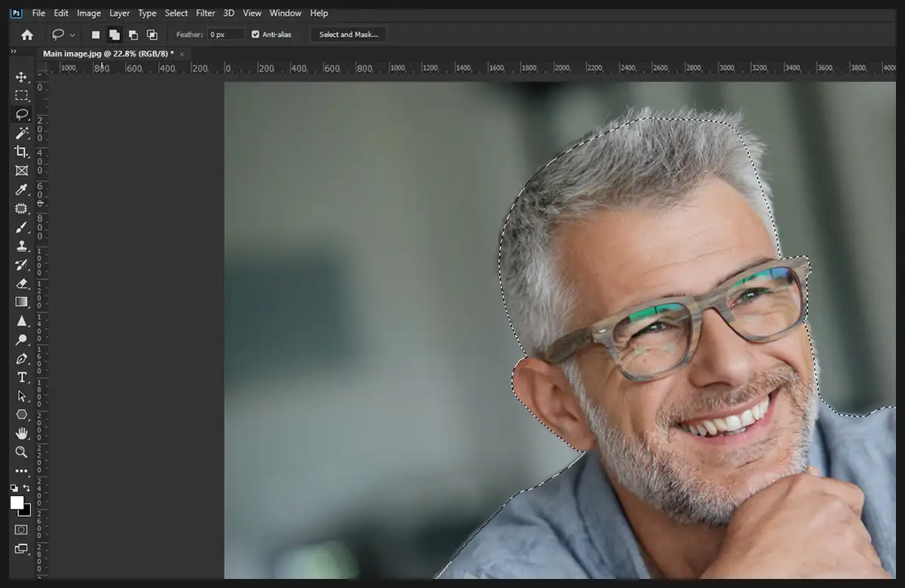Click the Feather value input field

point(226,35)
